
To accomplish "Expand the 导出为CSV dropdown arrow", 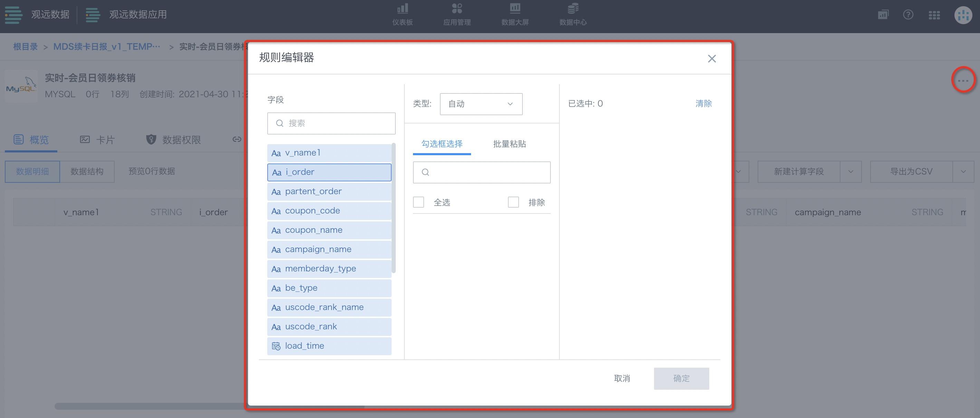I will coord(963,172).
